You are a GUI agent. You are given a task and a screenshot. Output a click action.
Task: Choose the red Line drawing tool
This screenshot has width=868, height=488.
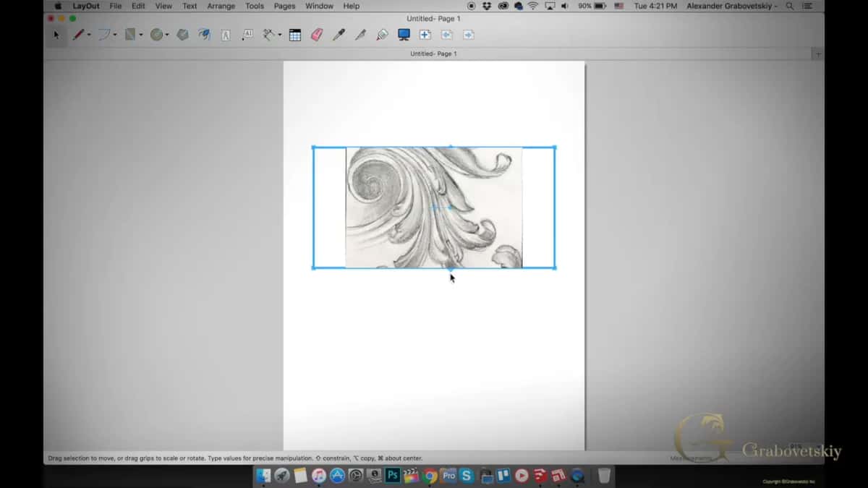pos(78,35)
